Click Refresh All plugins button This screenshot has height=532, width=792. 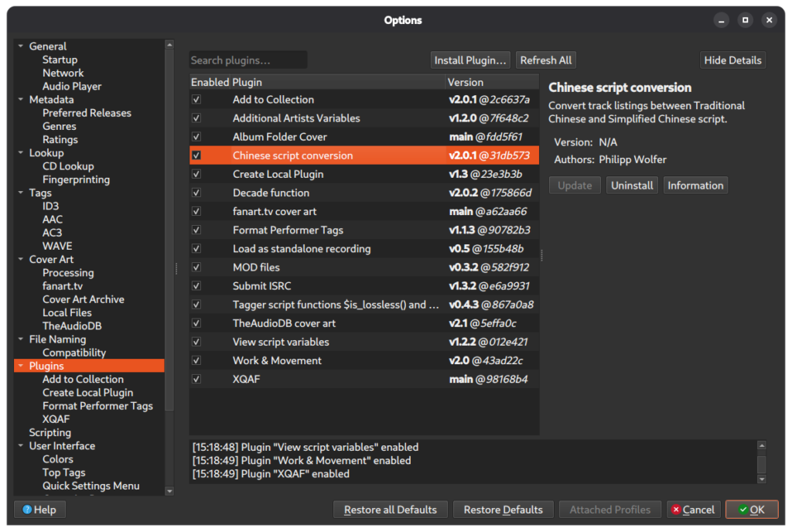546,60
